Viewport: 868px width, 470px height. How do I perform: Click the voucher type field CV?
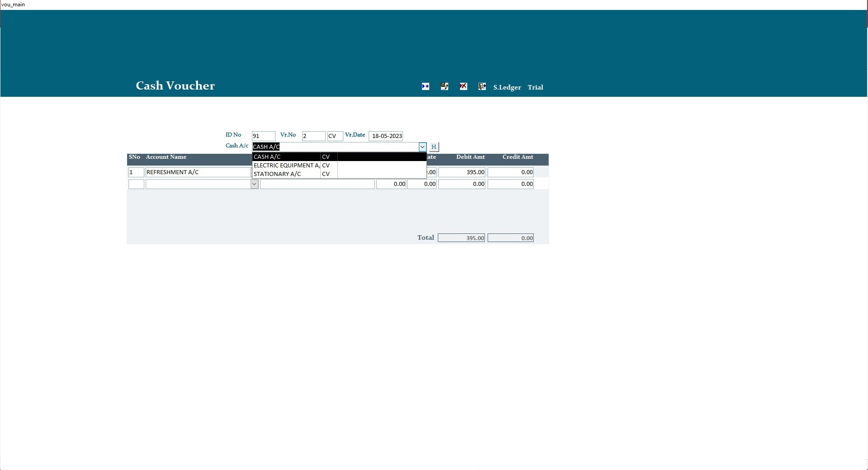(335, 136)
